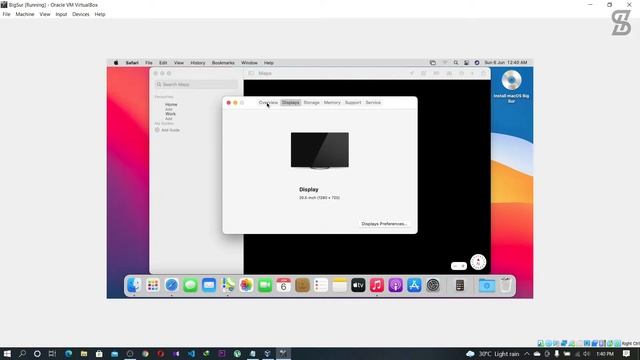
Task: Switch to the Service tab
Action: pos(373,102)
